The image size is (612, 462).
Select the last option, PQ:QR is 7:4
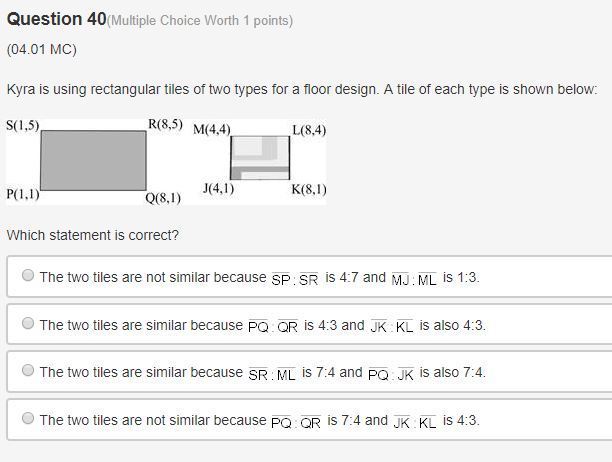pyautogui.click(x=28, y=420)
